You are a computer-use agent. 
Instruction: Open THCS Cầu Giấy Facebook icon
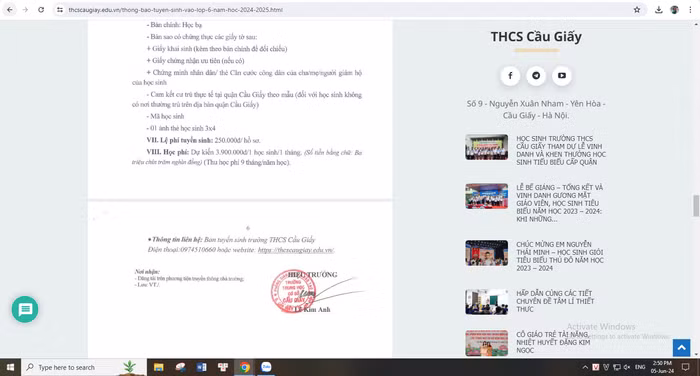click(510, 75)
